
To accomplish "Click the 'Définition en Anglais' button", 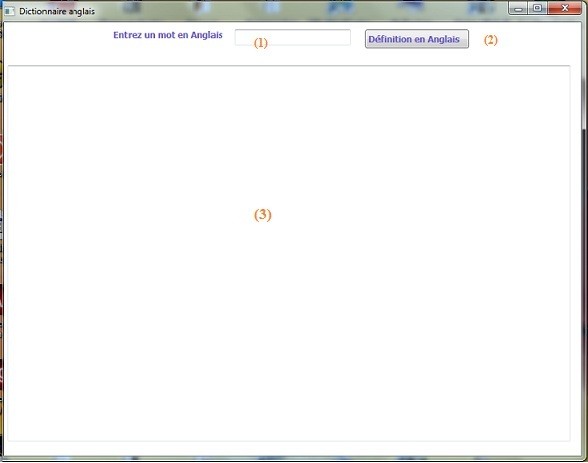I will click(417, 39).
